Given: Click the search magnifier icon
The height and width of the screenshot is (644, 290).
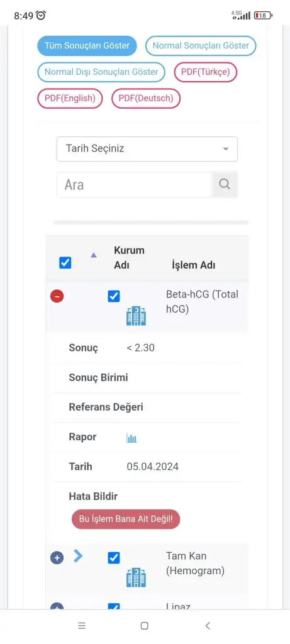Looking at the screenshot, I should pyautogui.click(x=225, y=184).
